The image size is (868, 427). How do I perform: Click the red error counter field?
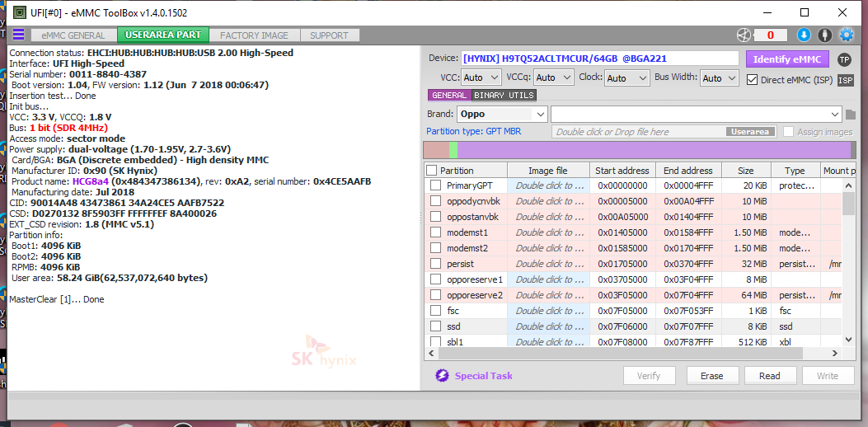click(x=770, y=35)
